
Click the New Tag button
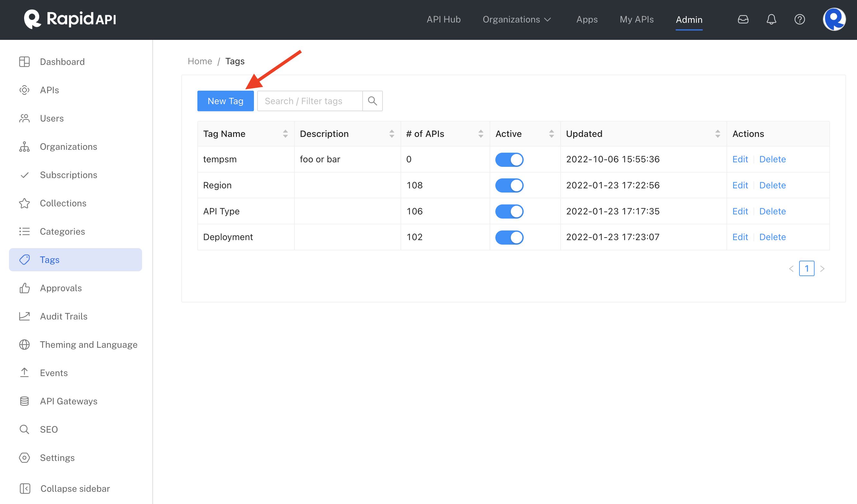tap(225, 101)
